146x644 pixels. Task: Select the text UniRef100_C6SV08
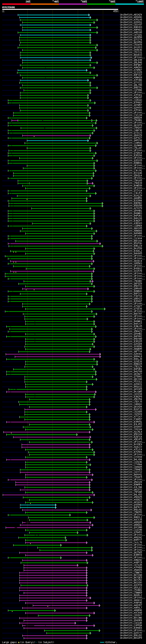(131, 394)
